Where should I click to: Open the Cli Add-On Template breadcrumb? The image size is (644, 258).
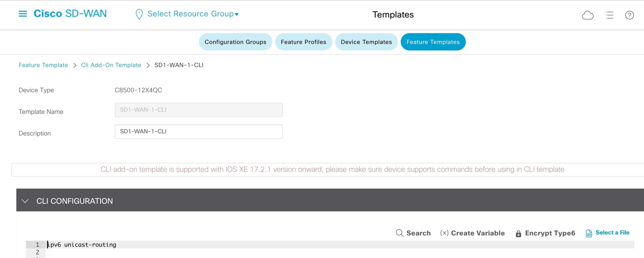tap(111, 65)
